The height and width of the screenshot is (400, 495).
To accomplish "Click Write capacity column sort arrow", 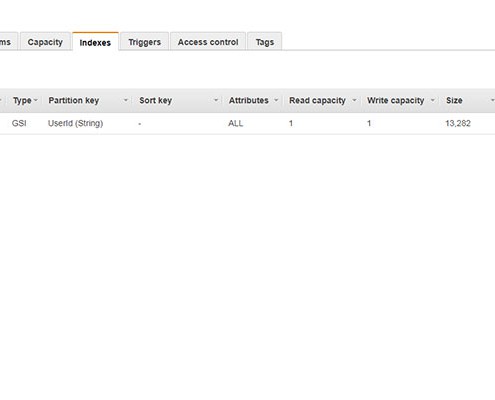I will pos(433,100).
